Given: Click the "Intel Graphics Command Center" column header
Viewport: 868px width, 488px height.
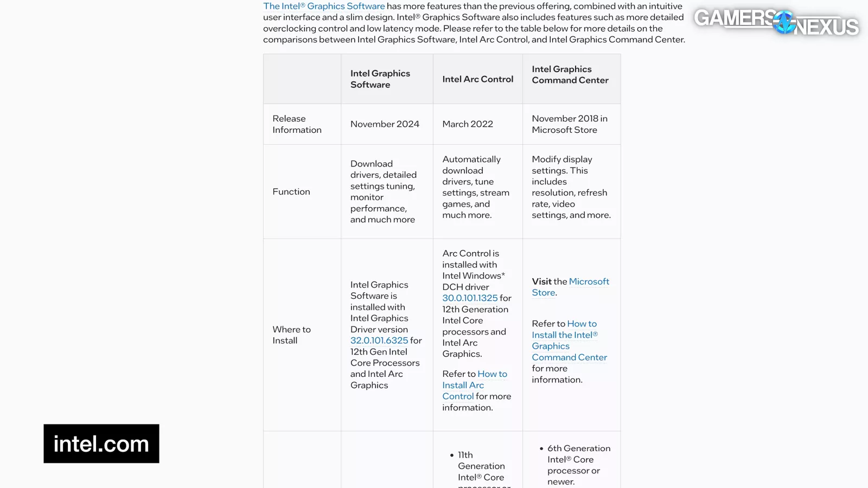Looking at the screenshot, I should (570, 75).
